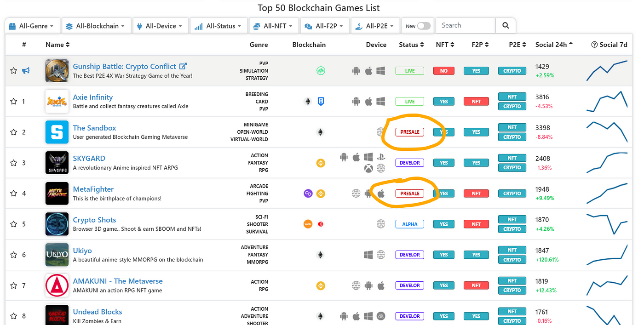Viewport: 644px width, 325px height.
Task: Open AMAKUNI - The Metaverse link
Action: click(118, 281)
